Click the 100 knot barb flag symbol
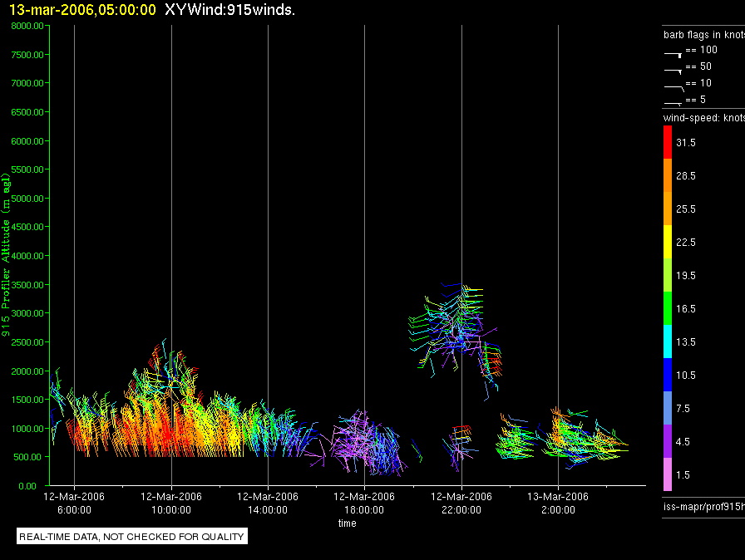This screenshot has width=745, height=560. [x=673, y=55]
